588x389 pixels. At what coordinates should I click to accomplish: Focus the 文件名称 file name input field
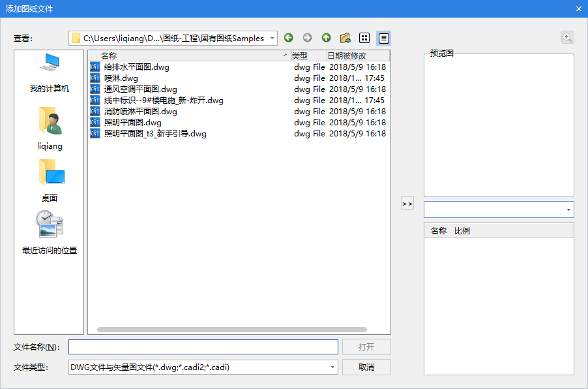coord(203,347)
